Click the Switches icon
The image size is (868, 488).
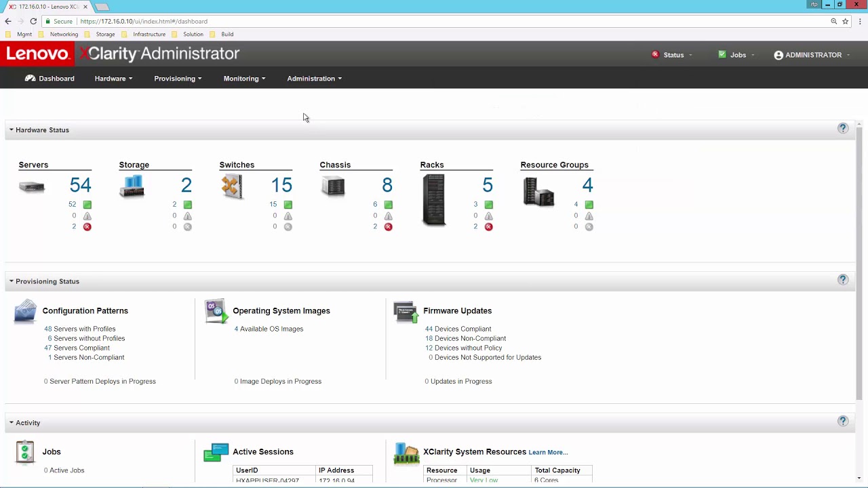click(x=232, y=186)
